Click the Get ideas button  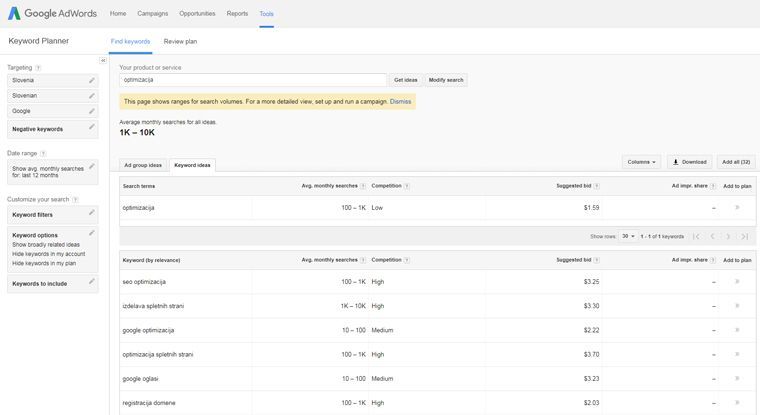click(x=406, y=80)
